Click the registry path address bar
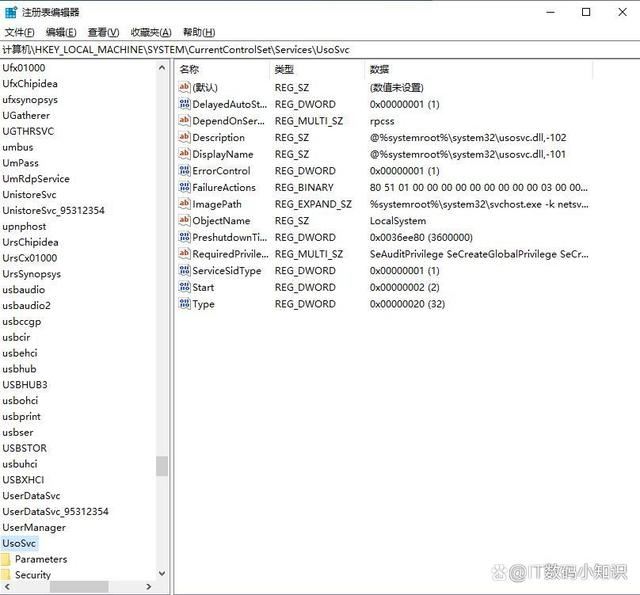 click(x=320, y=50)
